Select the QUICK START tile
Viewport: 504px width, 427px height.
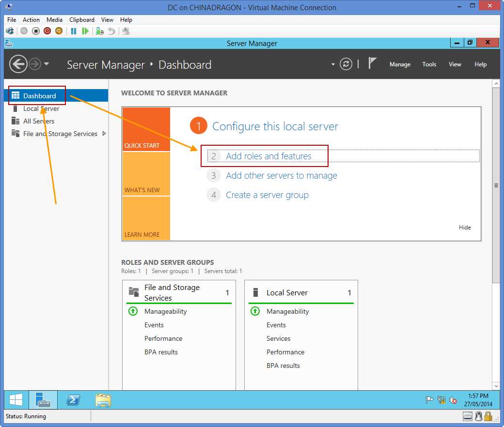click(146, 129)
